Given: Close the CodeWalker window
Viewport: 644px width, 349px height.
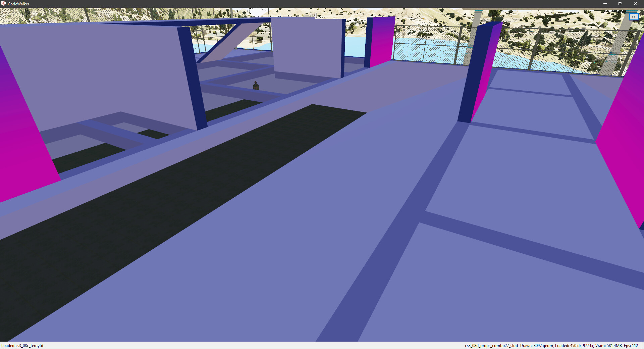Looking at the screenshot, I should pos(636,4).
